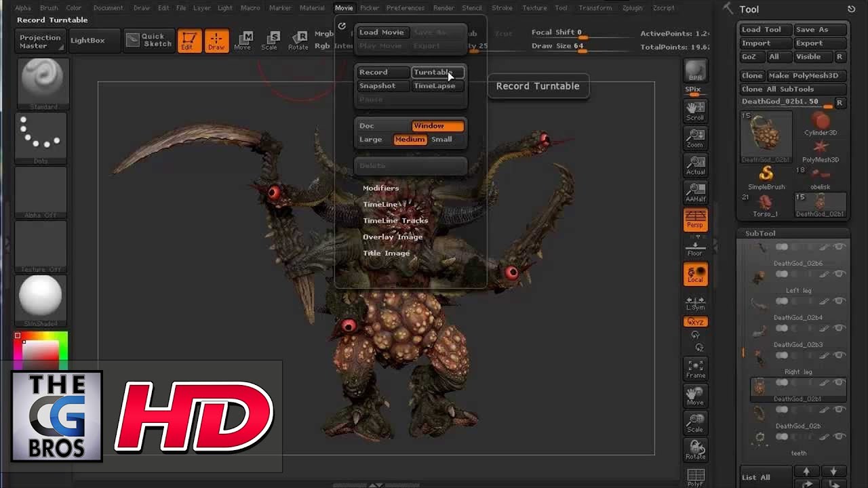Click the BPR render button
The width and height of the screenshot is (868, 488).
point(695,70)
